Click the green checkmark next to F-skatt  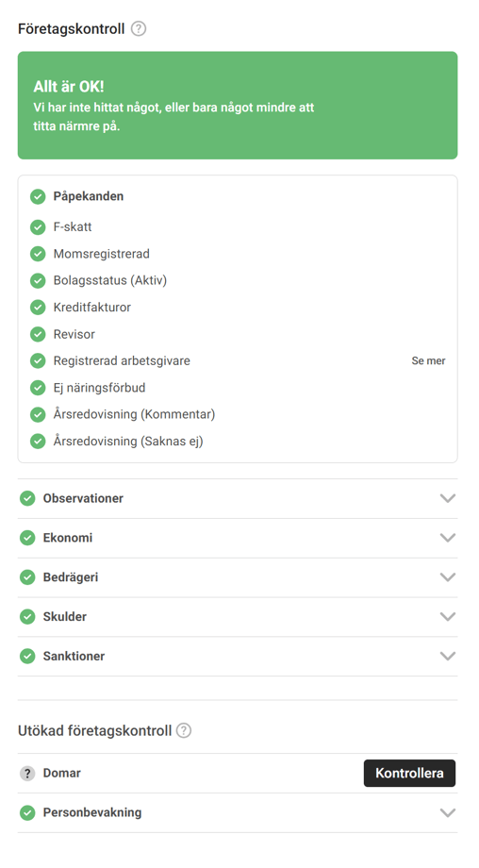click(x=38, y=227)
